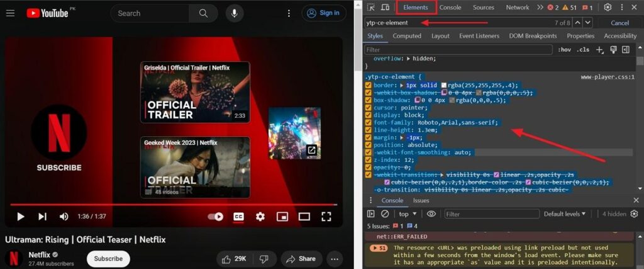Expand the -webkit-transition shorthand triangle
Screen dimensions: 644x269
click(442, 175)
